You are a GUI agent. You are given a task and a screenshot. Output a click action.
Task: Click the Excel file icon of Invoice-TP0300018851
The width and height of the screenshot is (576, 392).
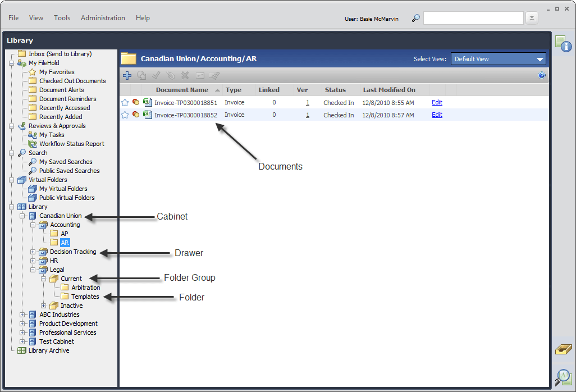pyautogui.click(x=148, y=102)
